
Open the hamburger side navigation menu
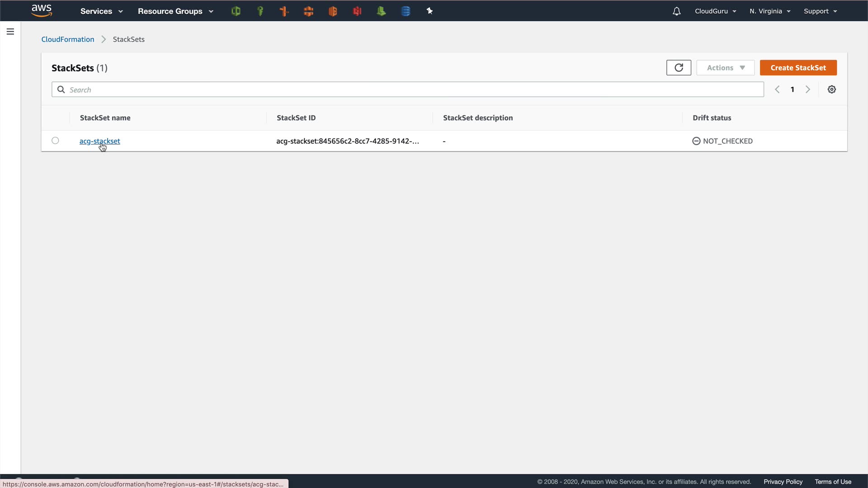(10, 32)
